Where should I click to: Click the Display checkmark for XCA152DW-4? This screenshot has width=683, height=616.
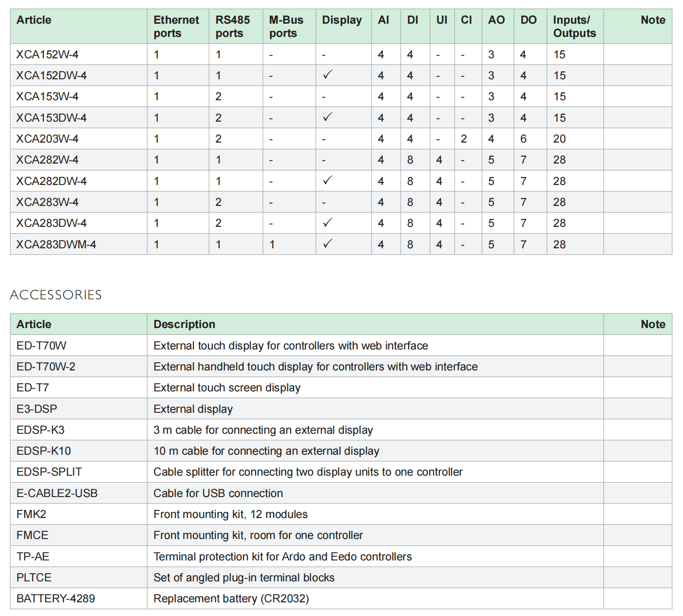coord(327,75)
